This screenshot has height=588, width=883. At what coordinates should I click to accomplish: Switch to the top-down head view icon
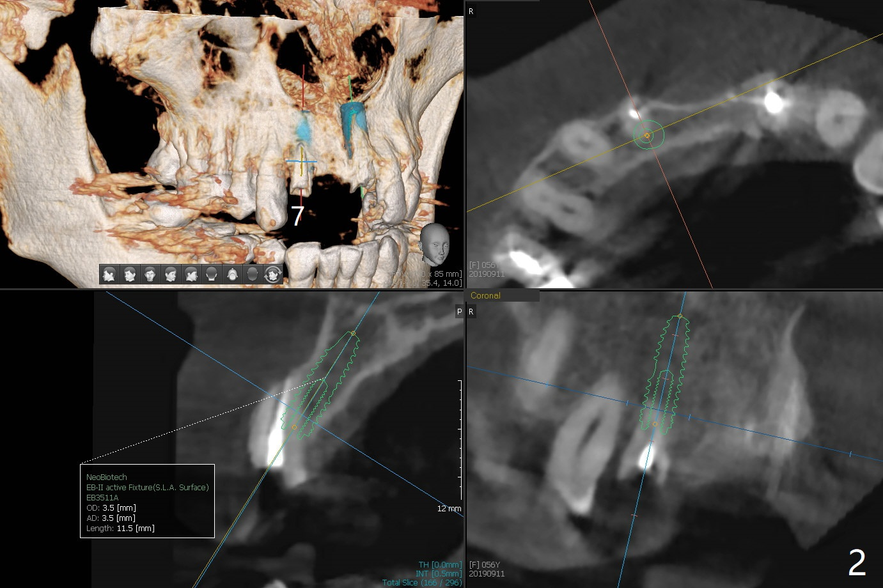pos(232,274)
